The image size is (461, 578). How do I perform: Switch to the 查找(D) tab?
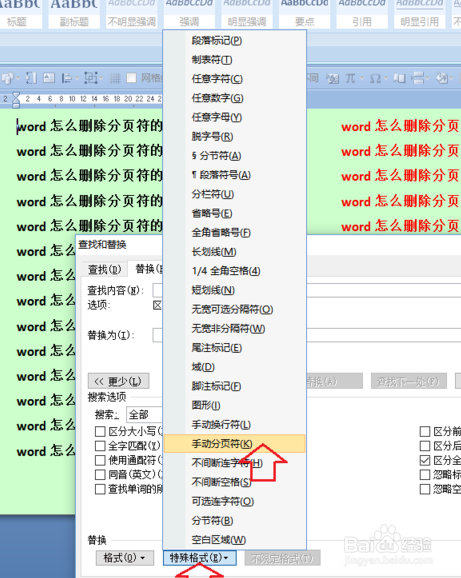[x=104, y=269]
